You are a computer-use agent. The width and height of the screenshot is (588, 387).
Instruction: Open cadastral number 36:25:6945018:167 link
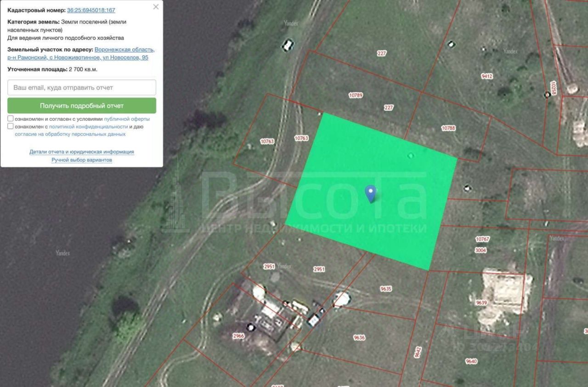91,10
